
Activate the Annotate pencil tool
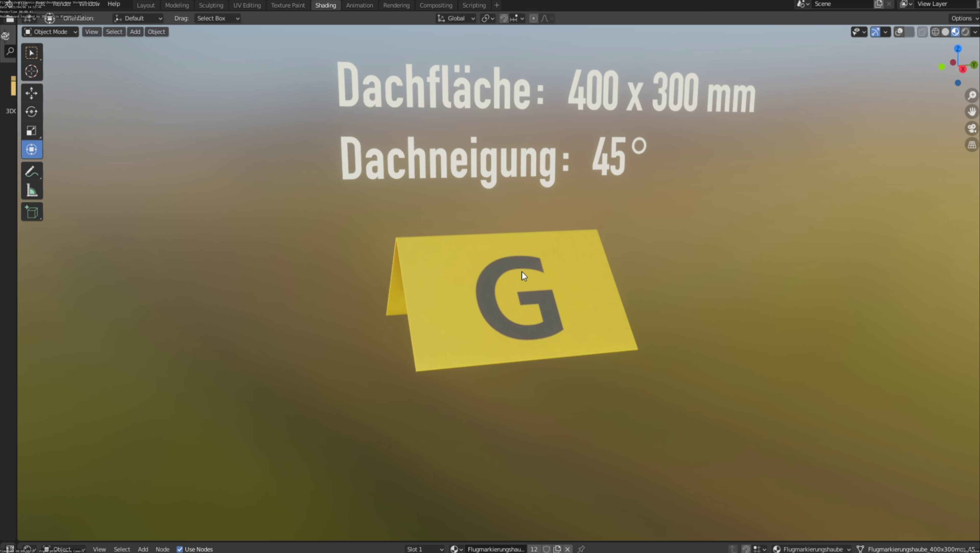32,171
